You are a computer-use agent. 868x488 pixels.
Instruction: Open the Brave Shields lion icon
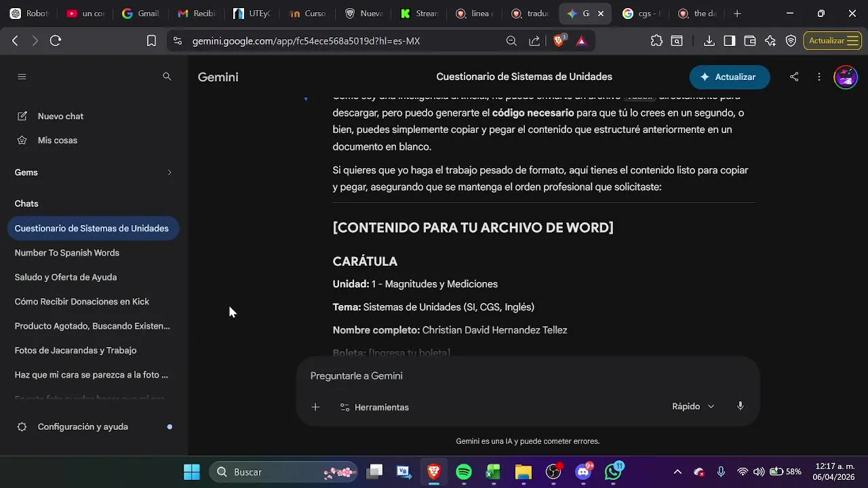pyautogui.click(x=559, y=40)
